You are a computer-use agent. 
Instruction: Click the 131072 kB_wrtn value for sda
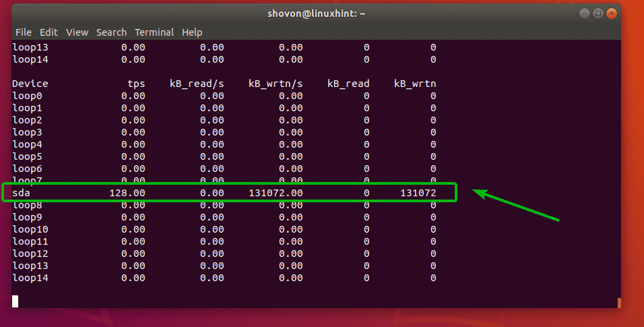click(x=418, y=193)
